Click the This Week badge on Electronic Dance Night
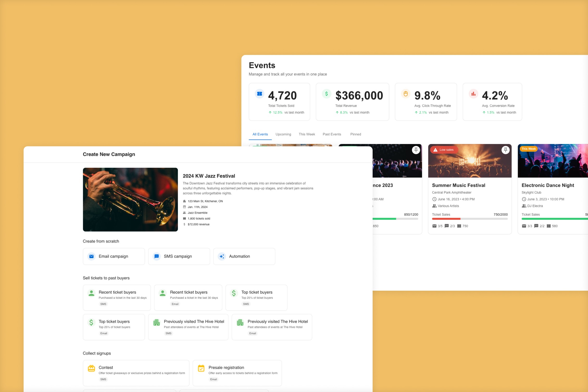The image size is (588, 392). (528, 149)
